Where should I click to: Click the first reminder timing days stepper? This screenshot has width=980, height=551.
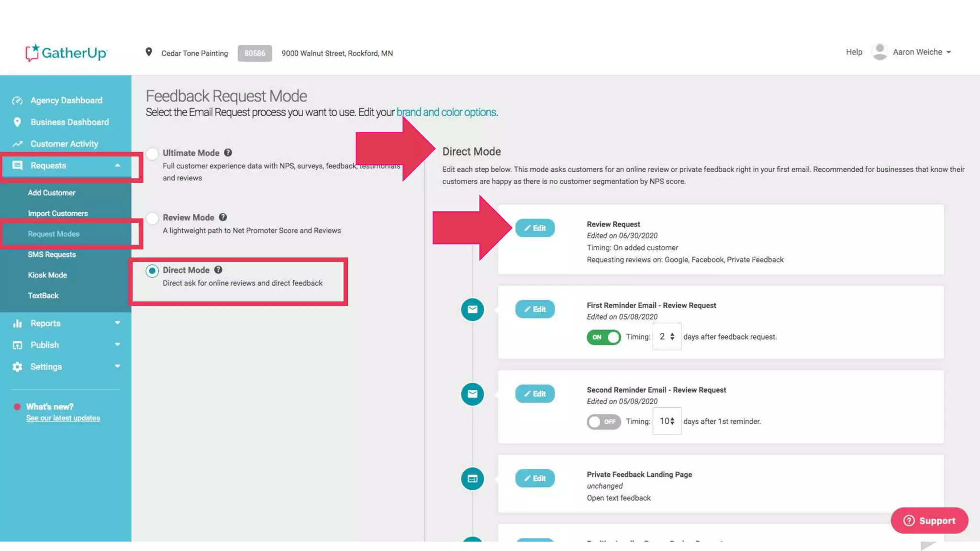tap(672, 337)
